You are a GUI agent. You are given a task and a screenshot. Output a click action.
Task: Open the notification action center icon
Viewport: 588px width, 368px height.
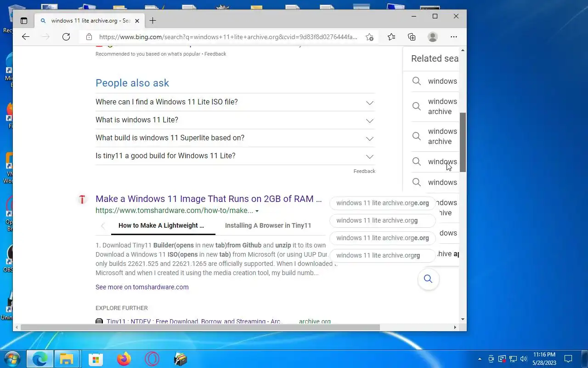coord(568,359)
